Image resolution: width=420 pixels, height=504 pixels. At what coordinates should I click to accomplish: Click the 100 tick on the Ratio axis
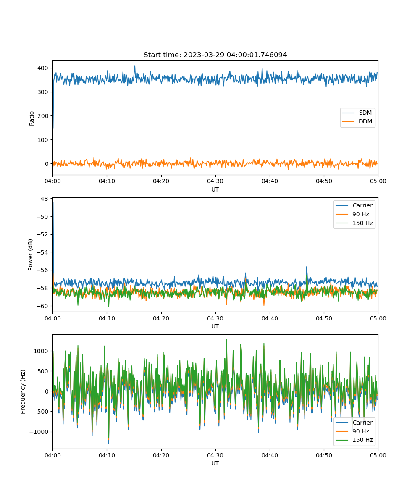(44, 140)
